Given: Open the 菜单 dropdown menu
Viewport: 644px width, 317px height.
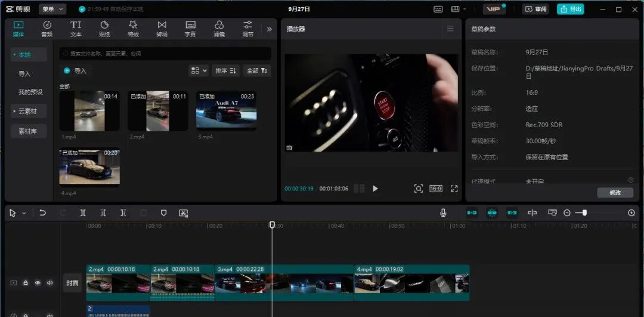Looking at the screenshot, I should coord(52,9).
